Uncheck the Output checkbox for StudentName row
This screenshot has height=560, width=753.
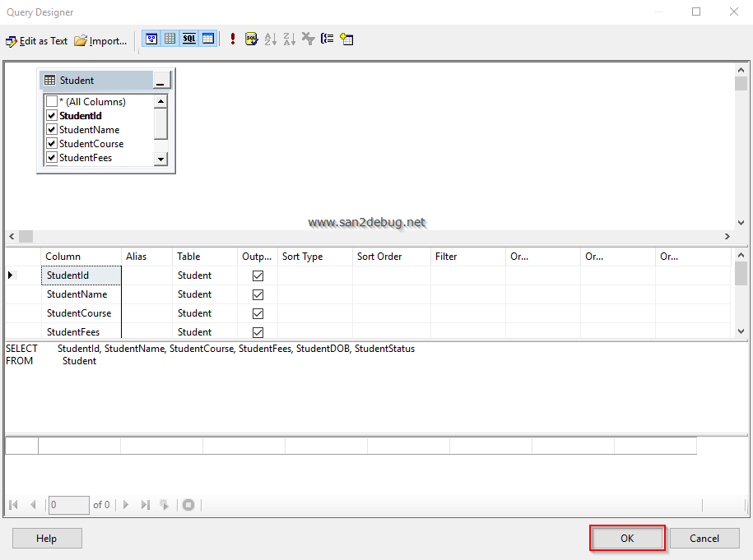[x=258, y=294]
